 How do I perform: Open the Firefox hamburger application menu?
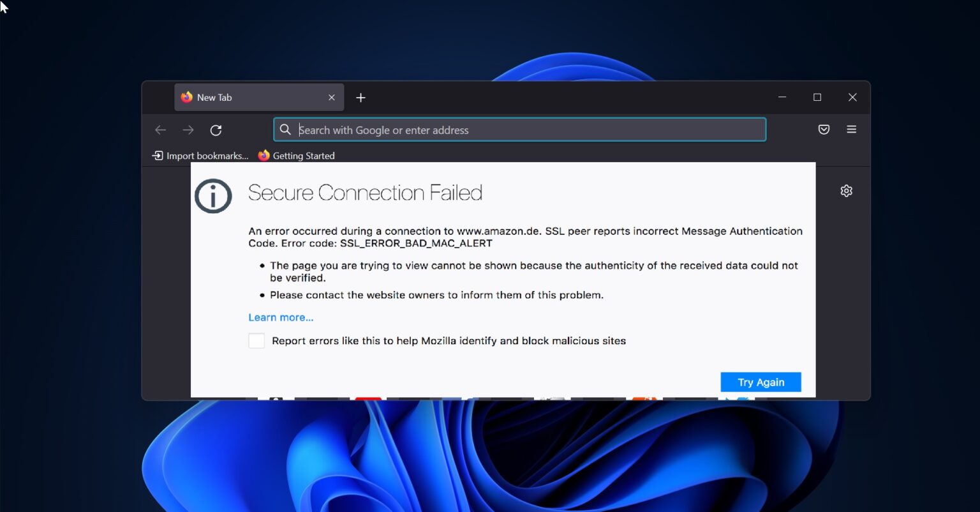[851, 130]
